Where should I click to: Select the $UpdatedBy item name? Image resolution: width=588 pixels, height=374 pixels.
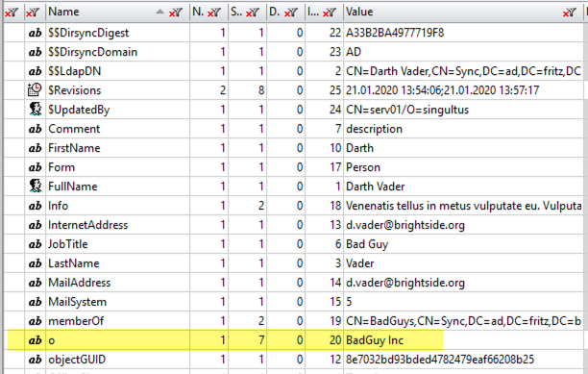click(79, 110)
